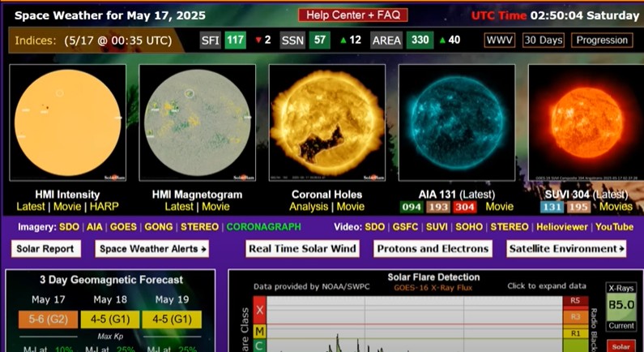Expand the Space Weather Alerts menu
644x352 pixels.
tap(151, 249)
